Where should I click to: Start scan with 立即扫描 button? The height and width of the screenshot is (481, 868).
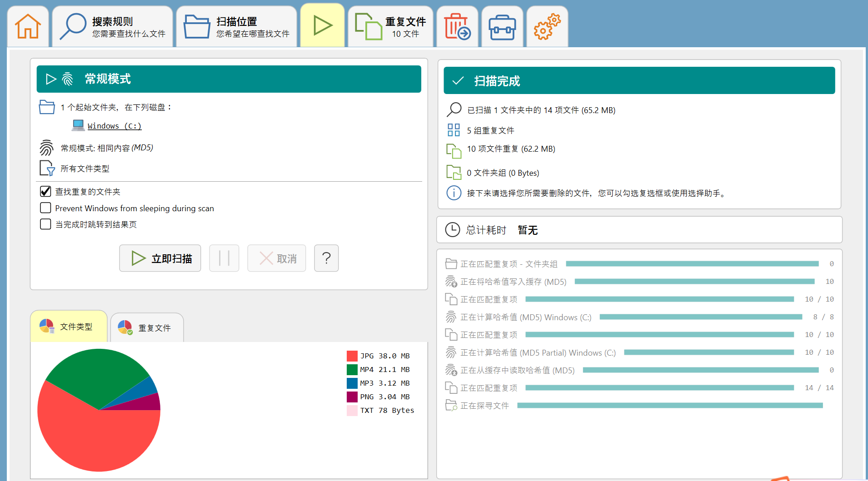pyautogui.click(x=160, y=258)
